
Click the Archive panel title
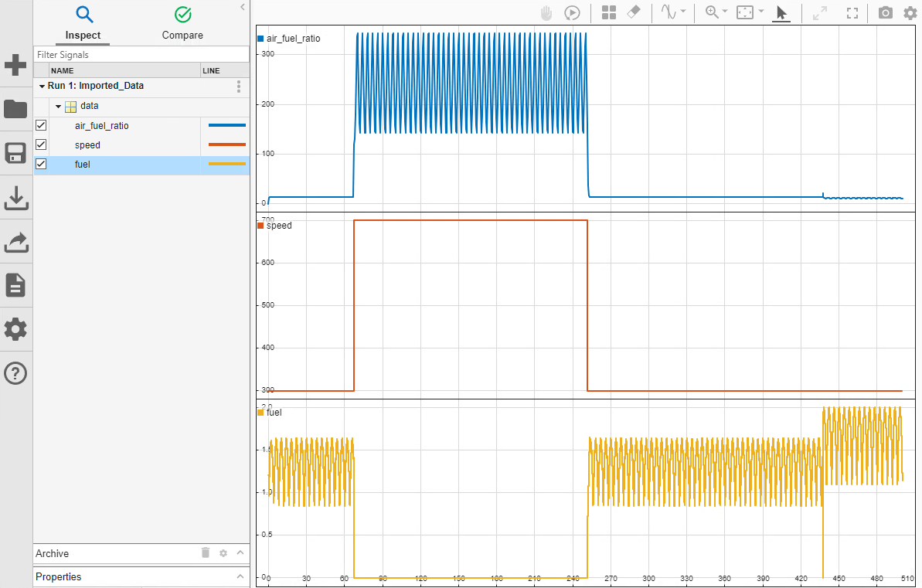tap(52, 553)
